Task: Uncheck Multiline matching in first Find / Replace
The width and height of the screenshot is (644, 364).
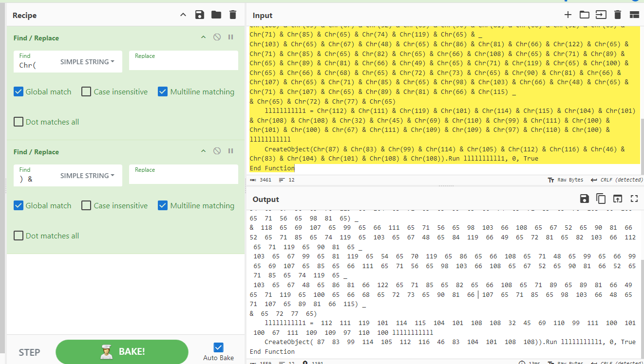Action: (x=163, y=91)
